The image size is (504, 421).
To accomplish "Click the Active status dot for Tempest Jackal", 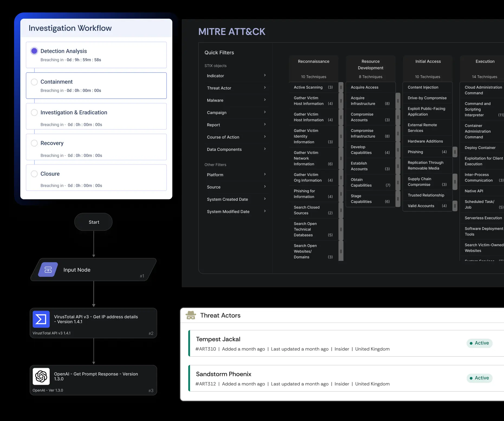I will pyautogui.click(x=472, y=343).
